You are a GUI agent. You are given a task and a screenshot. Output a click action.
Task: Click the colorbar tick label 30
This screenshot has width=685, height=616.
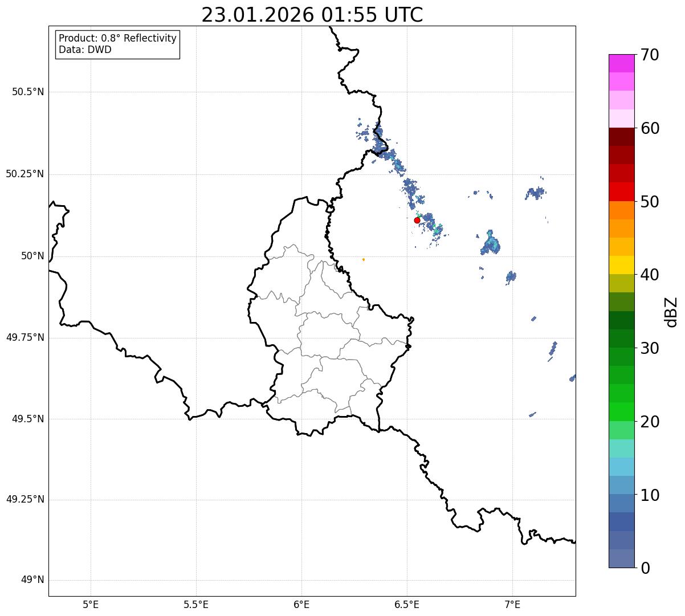(x=650, y=348)
